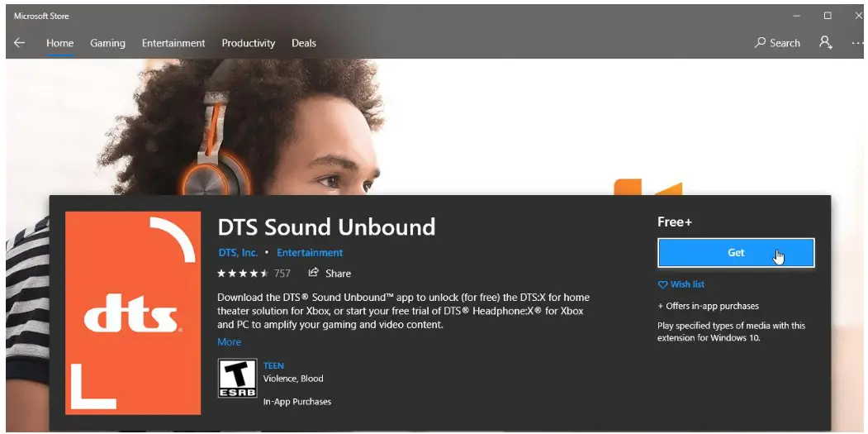Click the star rating with 757 reviews
Viewport: 868px width, 434px height.
(x=254, y=274)
